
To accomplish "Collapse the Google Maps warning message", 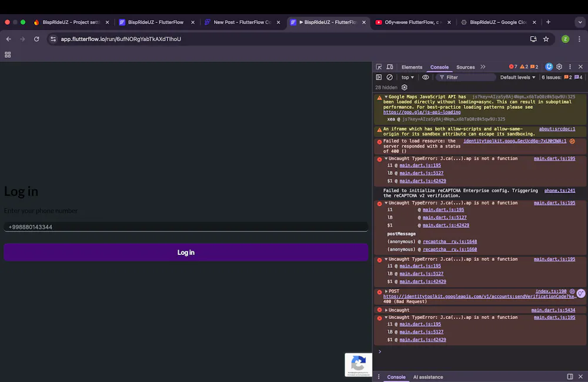I will point(386,97).
